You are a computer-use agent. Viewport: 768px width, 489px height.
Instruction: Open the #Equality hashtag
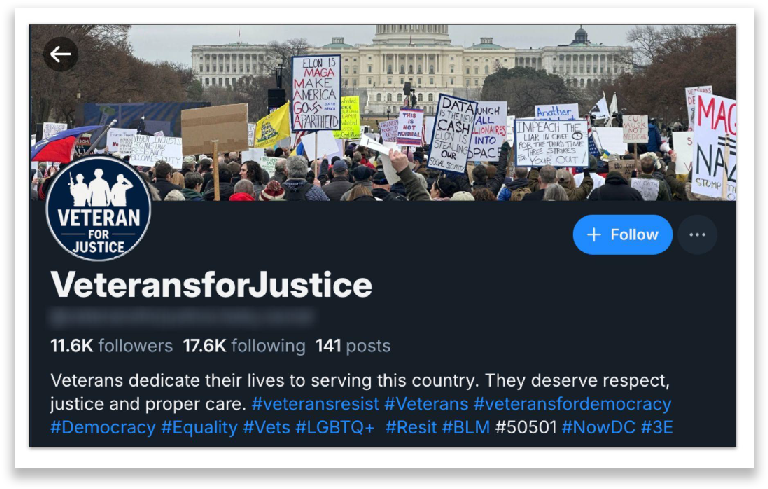pos(199,427)
